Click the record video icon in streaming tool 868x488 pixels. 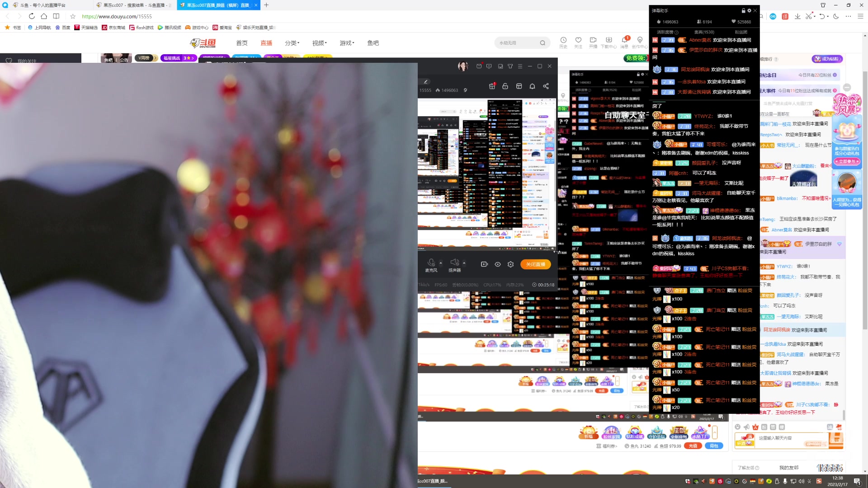[x=484, y=264]
